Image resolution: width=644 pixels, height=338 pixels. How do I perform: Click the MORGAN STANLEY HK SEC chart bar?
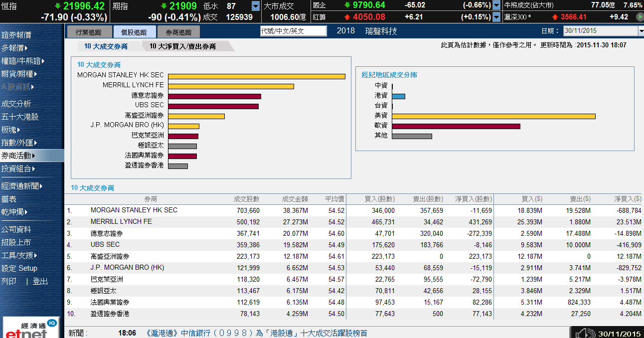coord(257,76)
